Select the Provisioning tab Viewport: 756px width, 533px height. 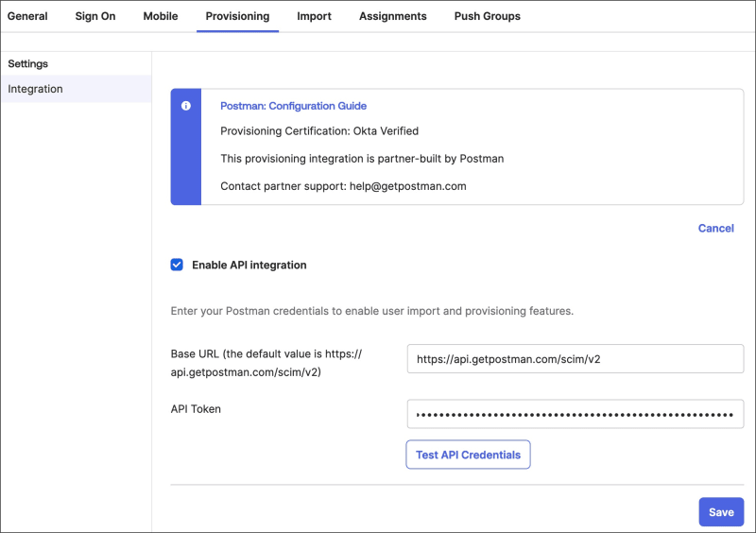point(238,16)
